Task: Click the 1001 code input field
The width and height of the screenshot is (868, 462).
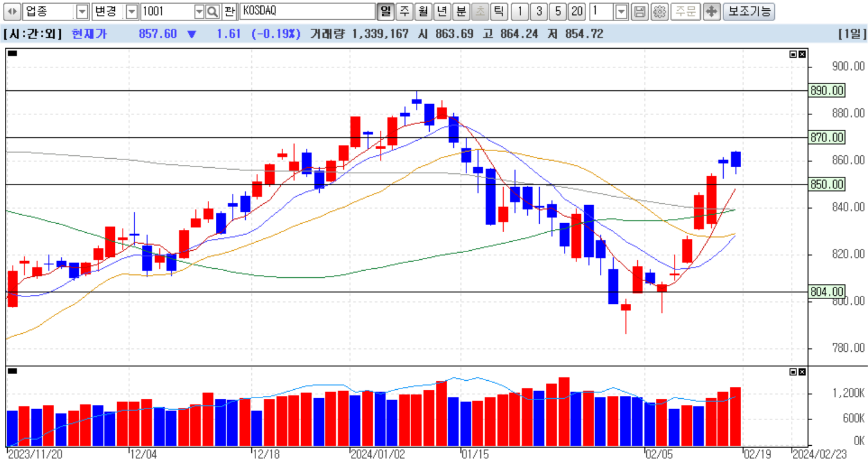Action: (167, 11)
